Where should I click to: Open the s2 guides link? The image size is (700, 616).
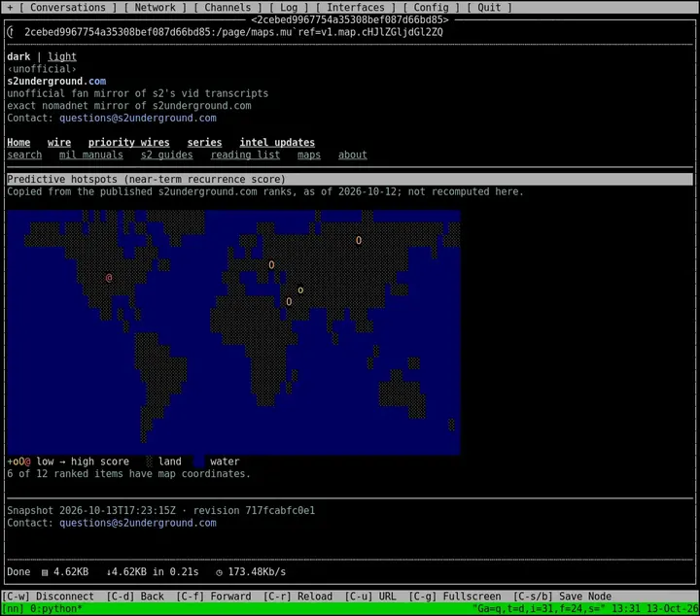pyautogui.click(x=167, y=154)
